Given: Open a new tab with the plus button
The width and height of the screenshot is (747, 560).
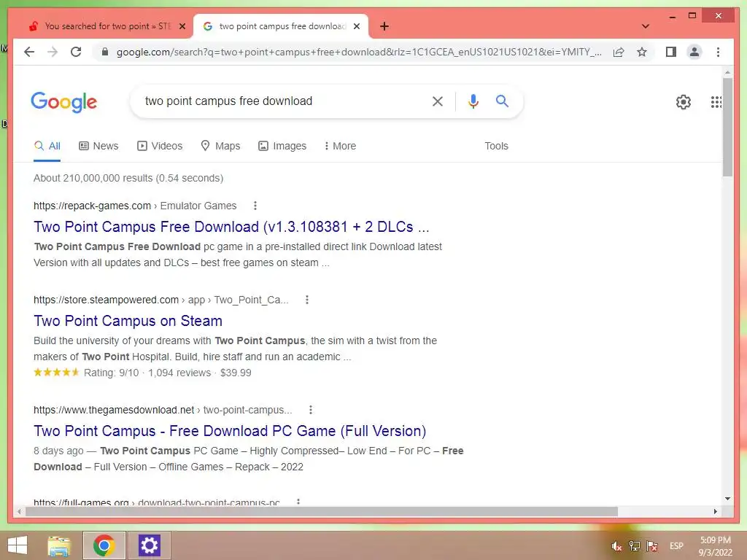Looking at the screenshot, I should (384, 26).
